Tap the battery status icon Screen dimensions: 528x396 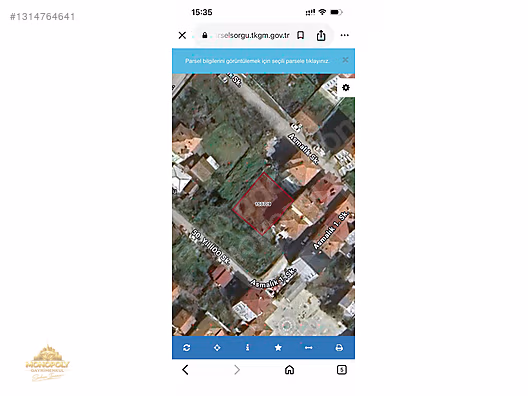coord(336,12)
